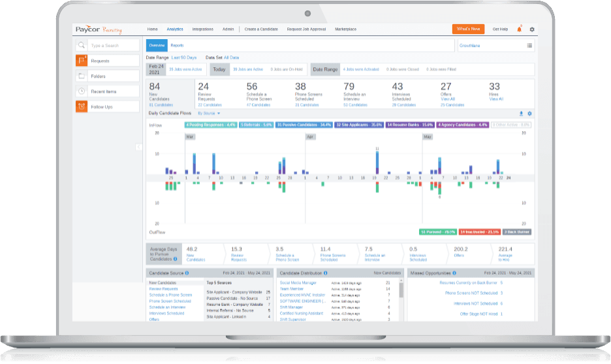
Task: Switch to the Reports tab
Action: [177, 46]
